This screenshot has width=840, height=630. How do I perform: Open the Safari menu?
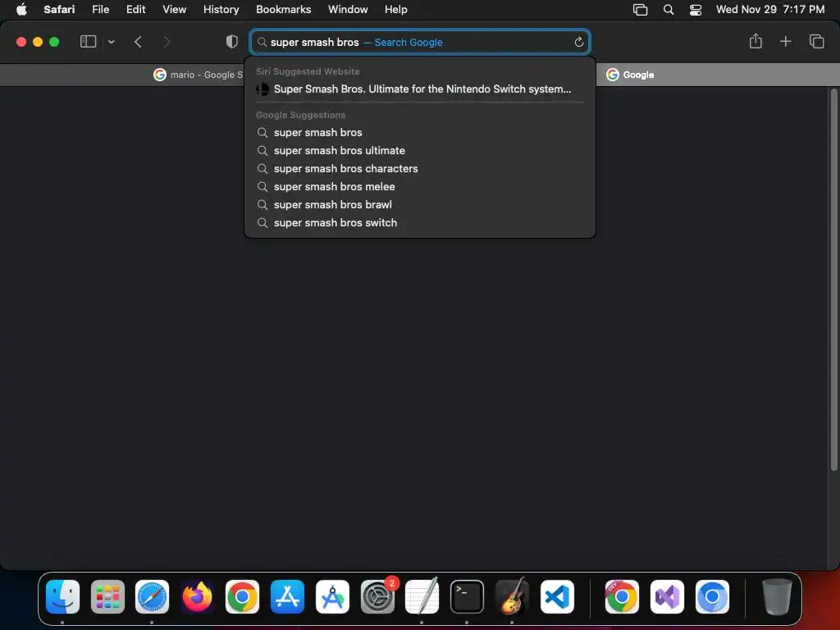(59, 9)
